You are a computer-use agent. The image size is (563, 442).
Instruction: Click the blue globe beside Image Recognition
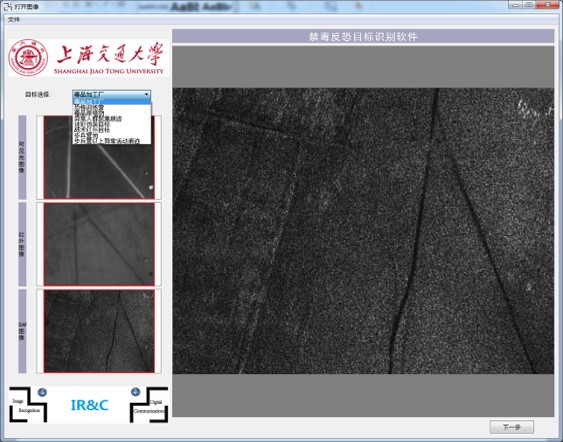point(42,392)
